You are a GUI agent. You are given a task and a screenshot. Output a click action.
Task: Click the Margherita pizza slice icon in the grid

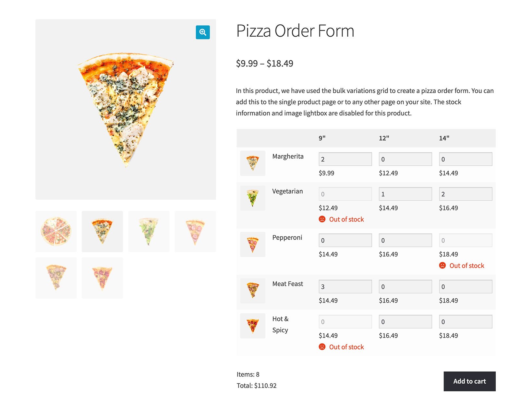[252, 163]
